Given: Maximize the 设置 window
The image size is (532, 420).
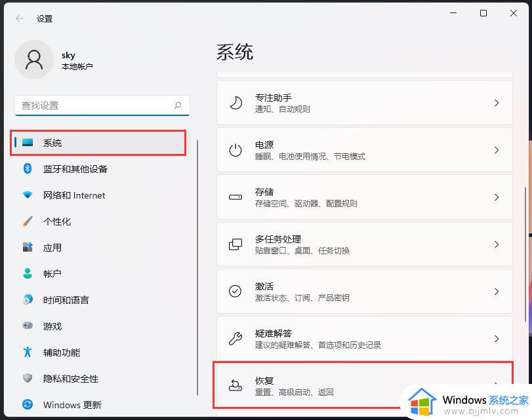Looking at the screenshot, I should click(x=483, y=13).
